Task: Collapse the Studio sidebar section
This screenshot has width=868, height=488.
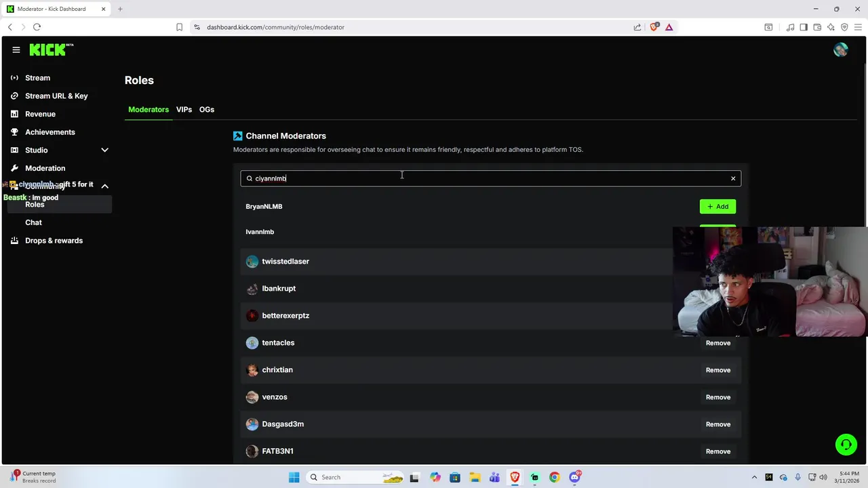Action: point(104,150)
